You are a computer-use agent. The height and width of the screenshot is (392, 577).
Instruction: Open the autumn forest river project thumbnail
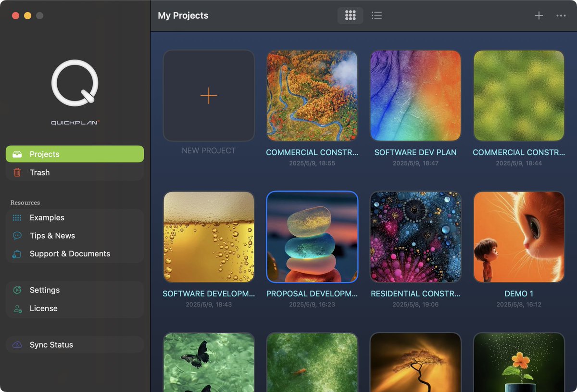(x=312, y=96)
